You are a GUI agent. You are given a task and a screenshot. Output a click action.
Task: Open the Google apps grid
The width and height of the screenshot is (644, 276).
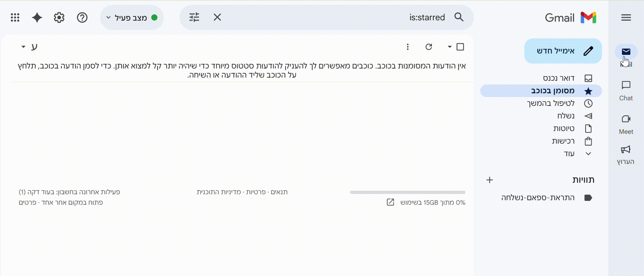tap(14, 17)
